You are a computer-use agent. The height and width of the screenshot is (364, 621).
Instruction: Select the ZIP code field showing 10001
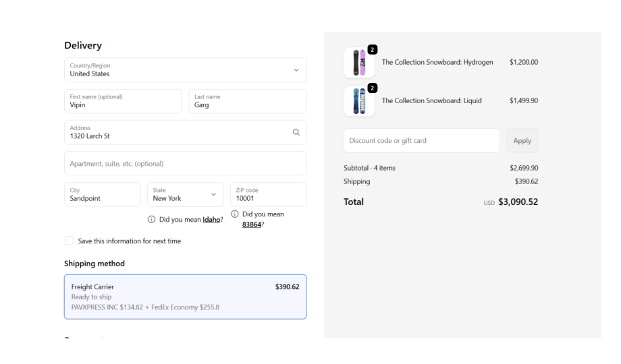268,194
